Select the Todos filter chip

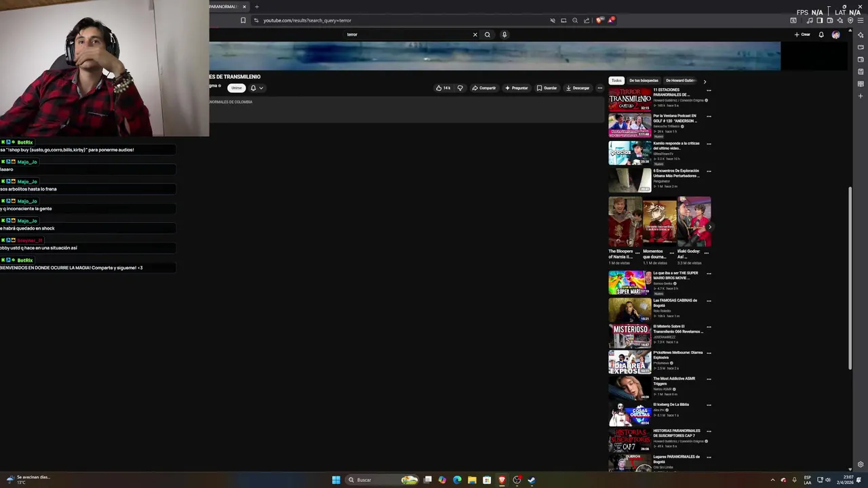click(616, 81)
